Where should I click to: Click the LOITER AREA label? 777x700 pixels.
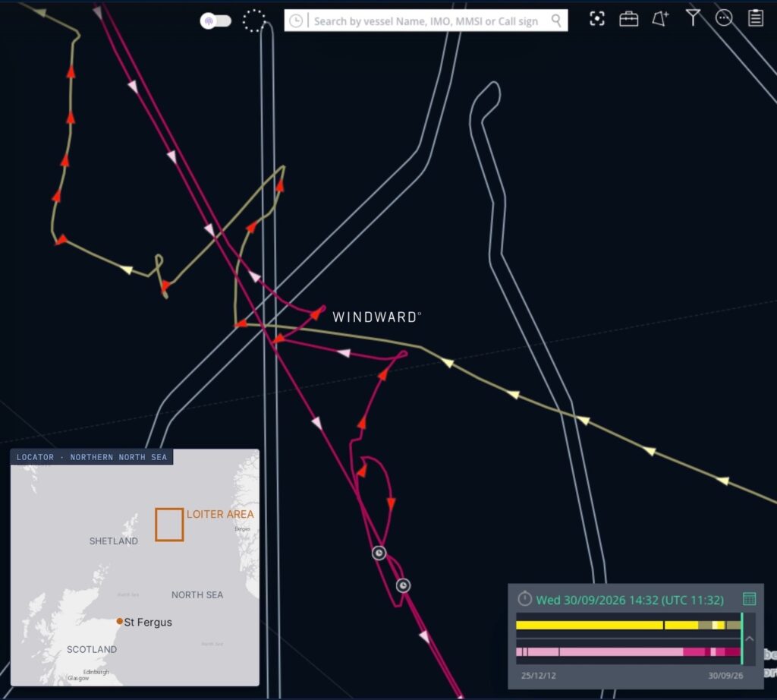[x=220, y=514]
